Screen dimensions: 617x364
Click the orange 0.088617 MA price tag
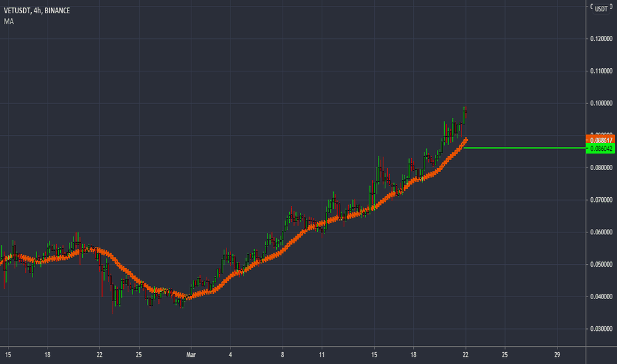click(600, 140)
